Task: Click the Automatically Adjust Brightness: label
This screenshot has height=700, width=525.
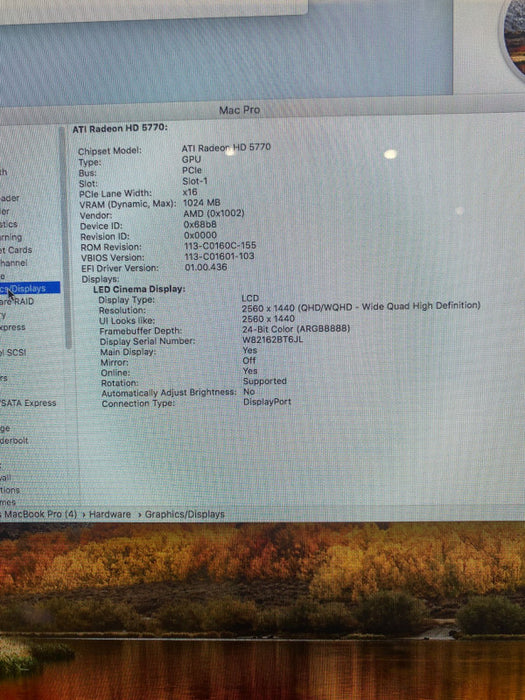Action: click(x=169, y=393)
